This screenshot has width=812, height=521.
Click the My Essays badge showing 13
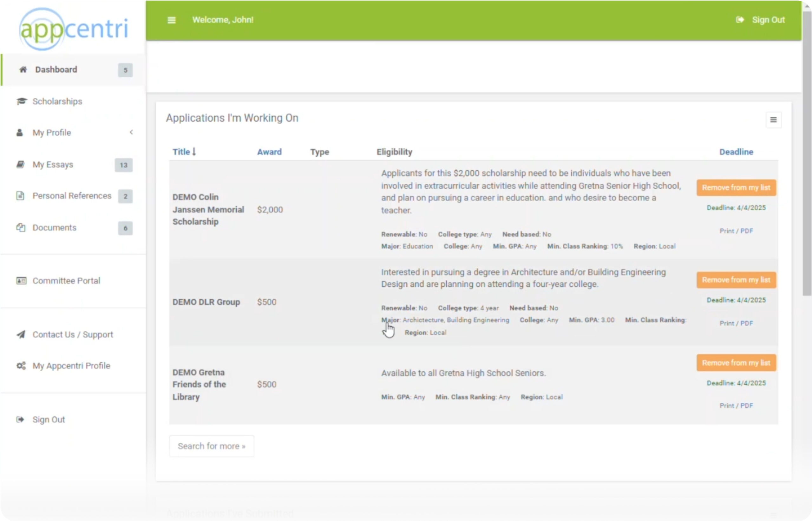tap(123, 165)
